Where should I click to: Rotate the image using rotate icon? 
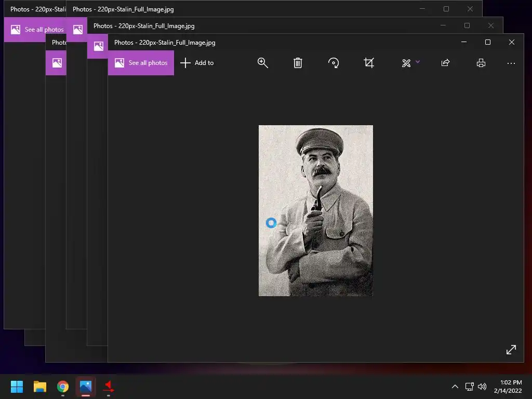point(333,63)
